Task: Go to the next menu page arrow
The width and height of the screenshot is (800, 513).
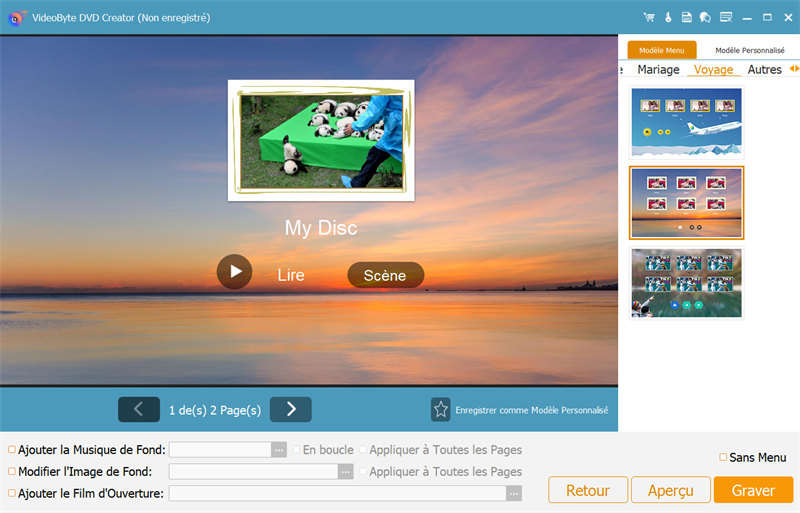Action: click(x=291, y=409)
